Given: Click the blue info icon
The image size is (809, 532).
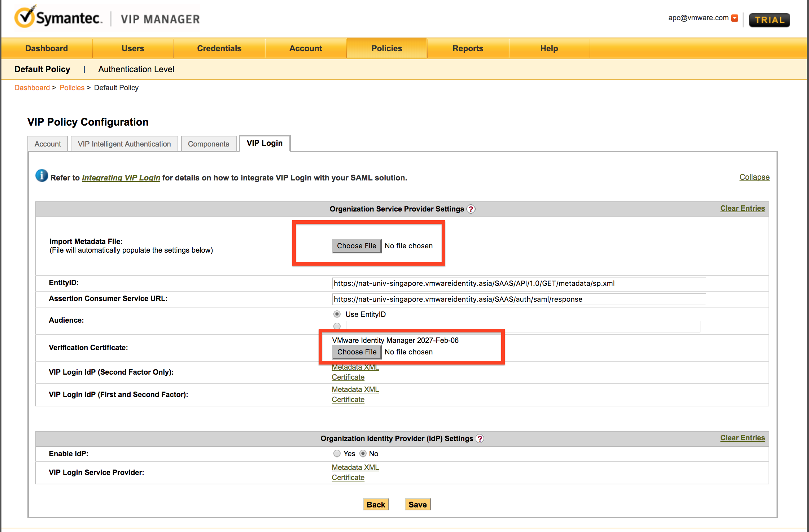Looking at the screenshot, I should [41, 176].
